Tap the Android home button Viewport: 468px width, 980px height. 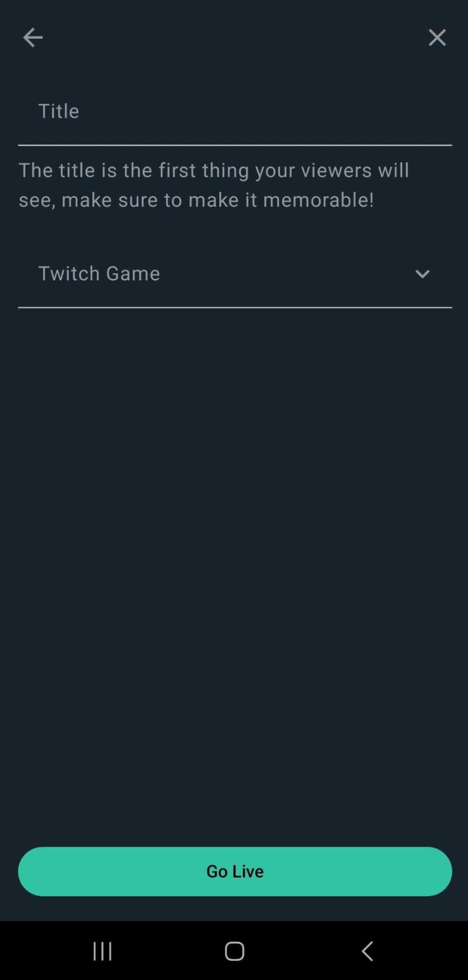point(234,951)
